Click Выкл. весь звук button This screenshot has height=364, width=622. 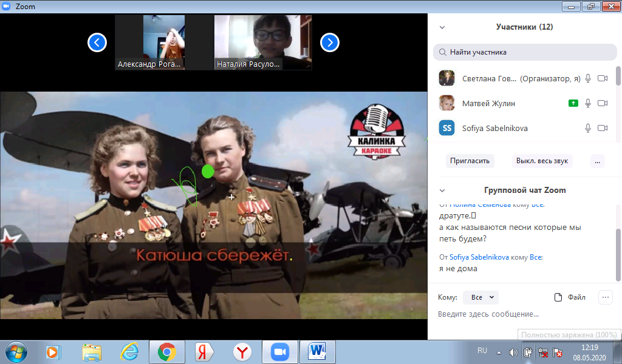[x=542, y=161]
